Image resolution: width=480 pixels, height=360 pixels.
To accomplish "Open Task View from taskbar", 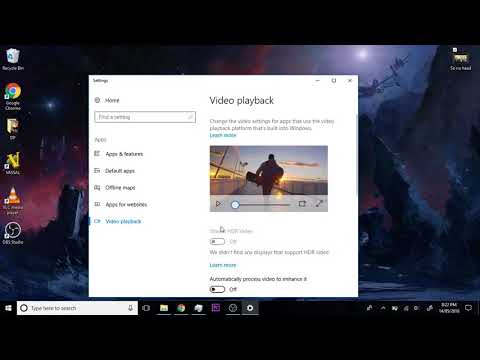I will coord(146,308).
